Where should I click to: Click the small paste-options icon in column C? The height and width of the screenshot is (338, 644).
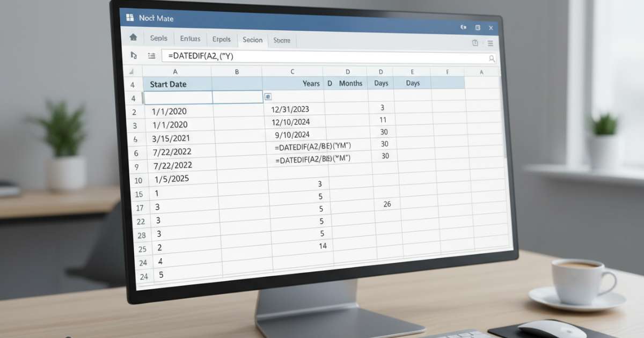click(268, 96)
